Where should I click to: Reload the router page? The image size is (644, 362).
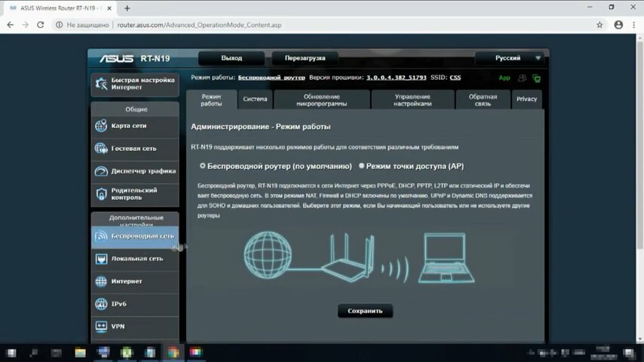40,25
